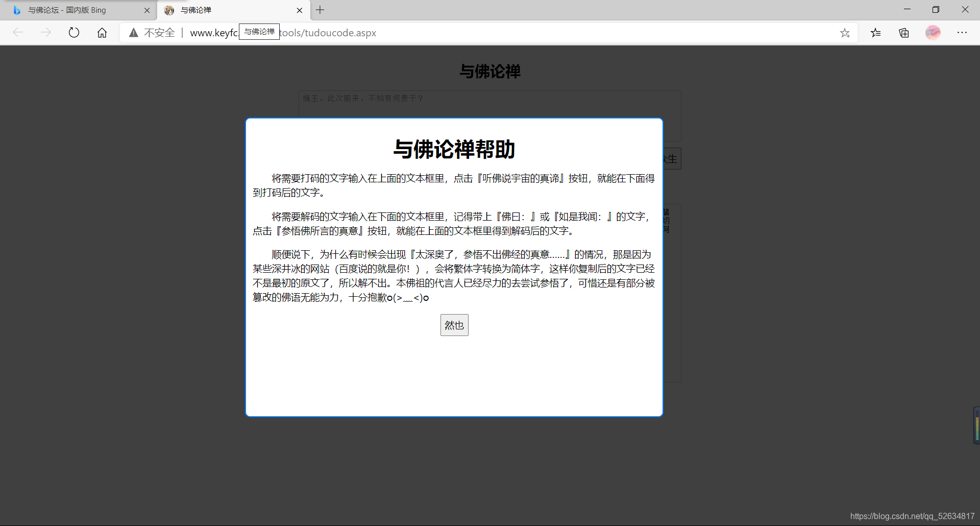This screenshot has width=980, height=526.
Task: Click the 不安全 label in address bar
Action: coord(159,33)
